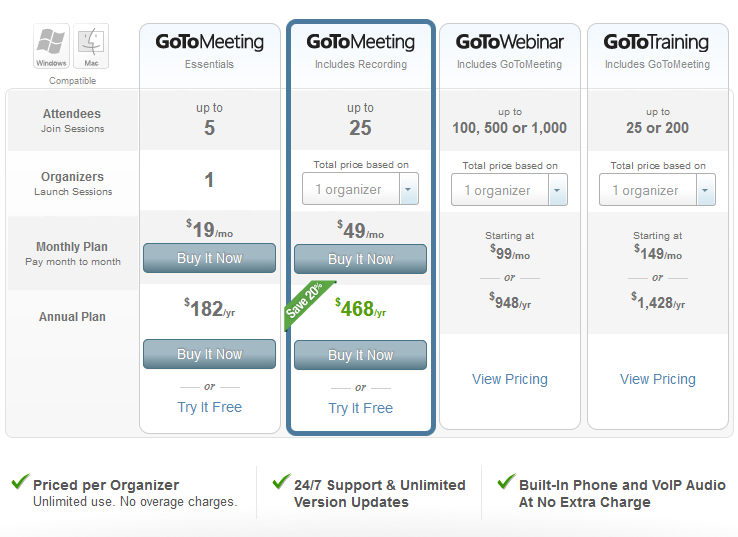
Task: Click the green checkmark beside Priced per Organizer
Action: pos(19,482)
